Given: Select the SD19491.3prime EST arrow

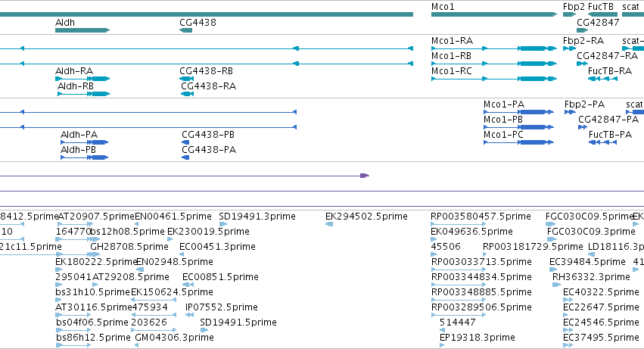Looking at the screenshot, I should click(x=223, y=224).
